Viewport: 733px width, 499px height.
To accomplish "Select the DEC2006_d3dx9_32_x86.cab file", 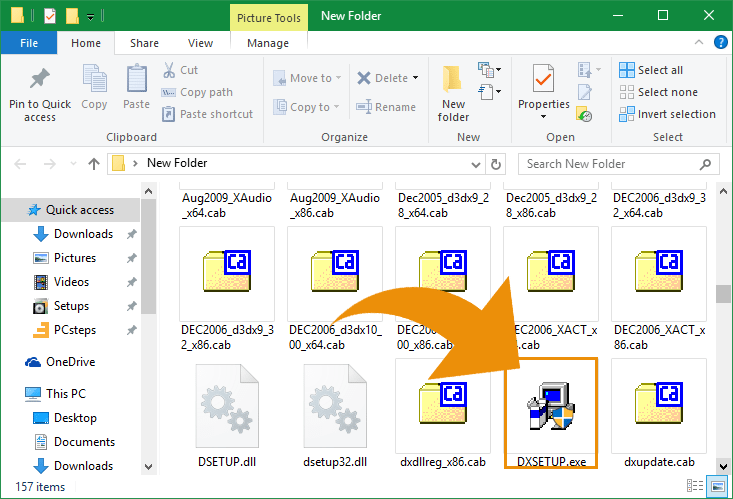I will click(227, 290).
